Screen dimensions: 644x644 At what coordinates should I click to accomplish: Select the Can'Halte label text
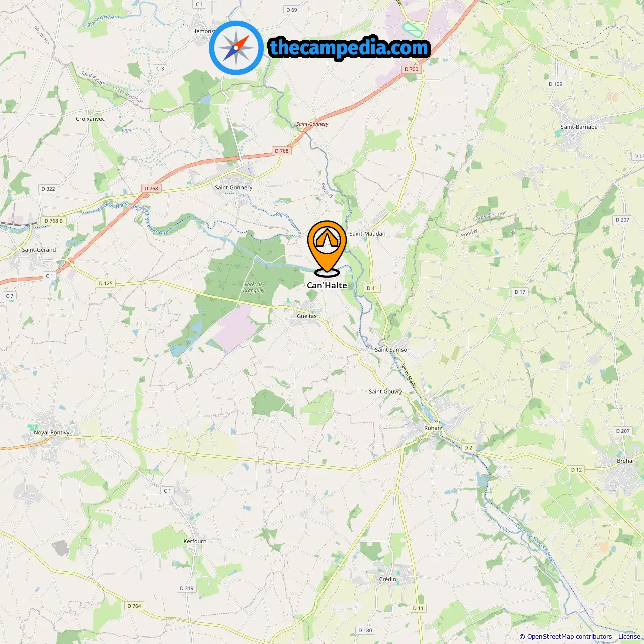pos(327,285)
